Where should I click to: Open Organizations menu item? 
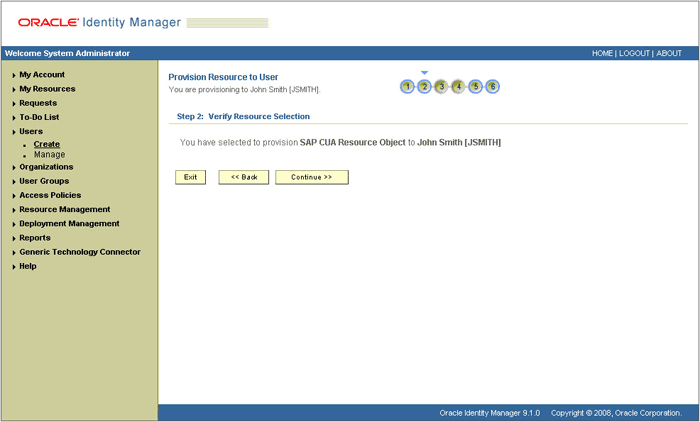tap(46, 167)
